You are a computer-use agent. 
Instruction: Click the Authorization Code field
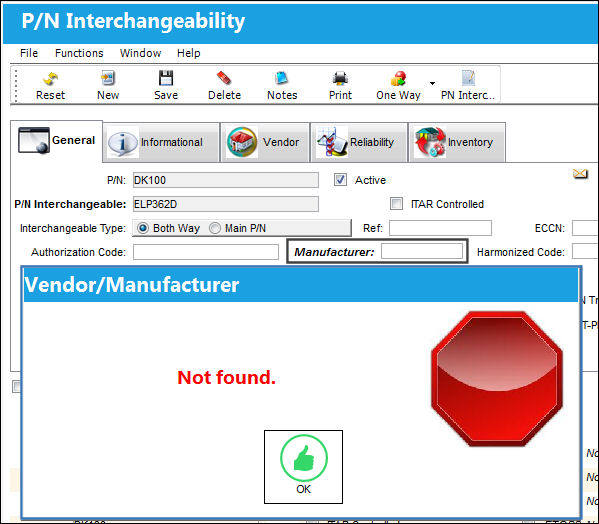click(206, 252)
